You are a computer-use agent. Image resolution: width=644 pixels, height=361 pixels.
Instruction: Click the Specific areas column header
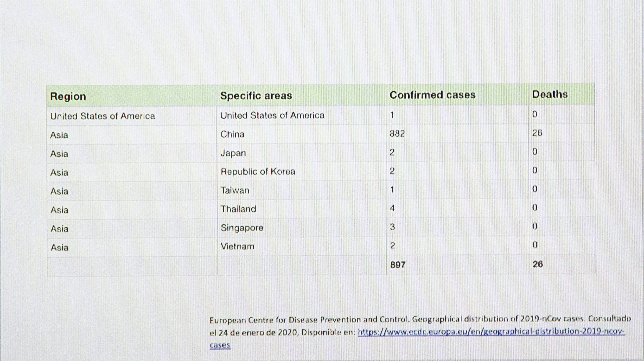pyautogui.click(x=256, y=96)
